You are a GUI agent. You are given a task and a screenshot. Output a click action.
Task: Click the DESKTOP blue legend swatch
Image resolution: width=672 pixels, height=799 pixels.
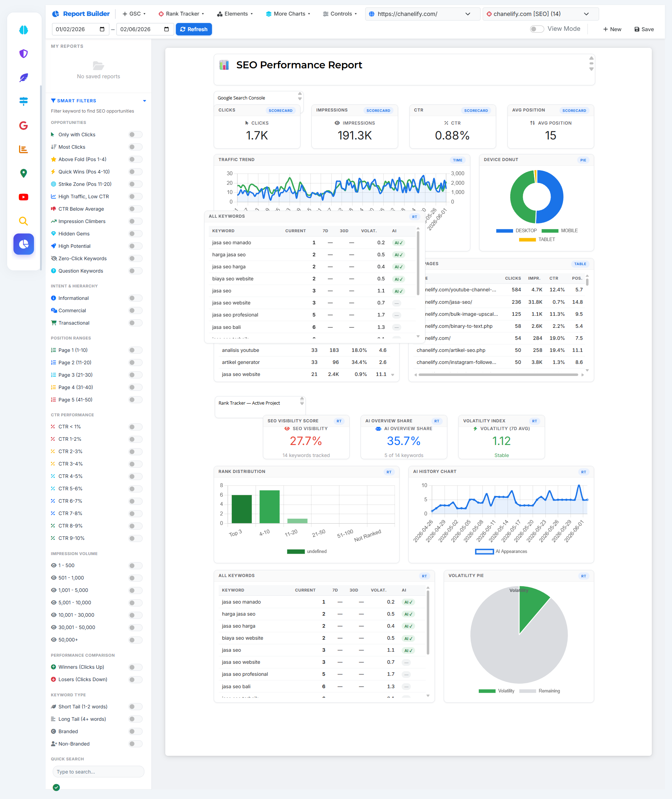[504, 231]
